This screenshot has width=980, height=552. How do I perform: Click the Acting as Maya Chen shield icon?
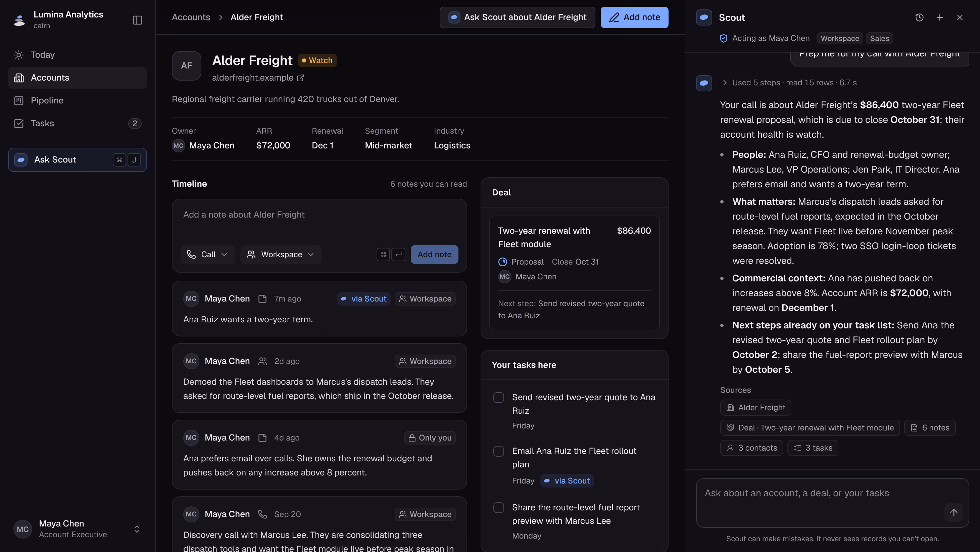point(724,38)
